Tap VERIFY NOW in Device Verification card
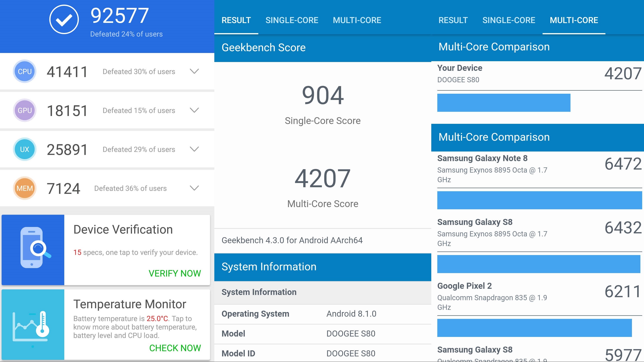Viewport: 644px width, 362px height. tap(175, 273)
